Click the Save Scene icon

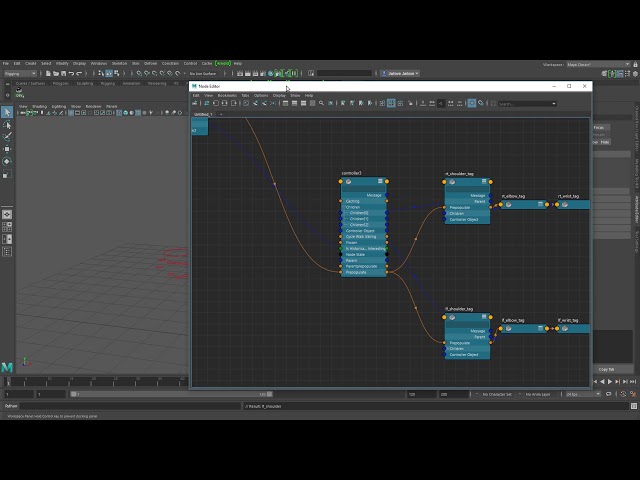(x=63, y=73)
